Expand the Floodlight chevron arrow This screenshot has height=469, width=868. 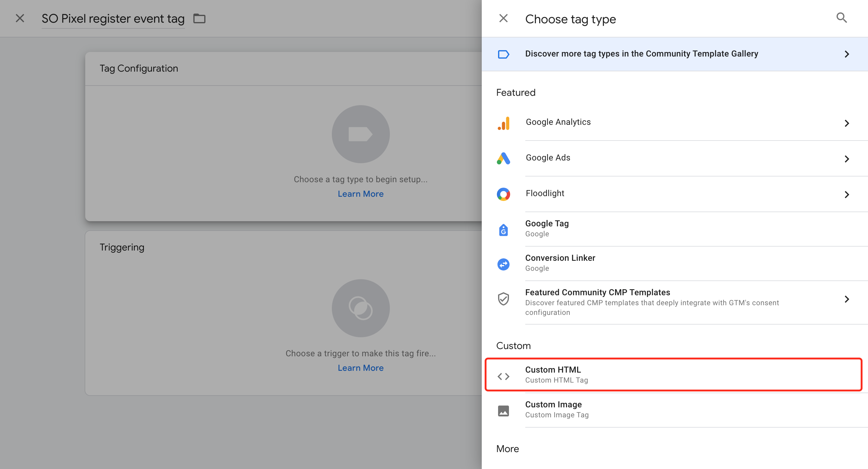847,194
